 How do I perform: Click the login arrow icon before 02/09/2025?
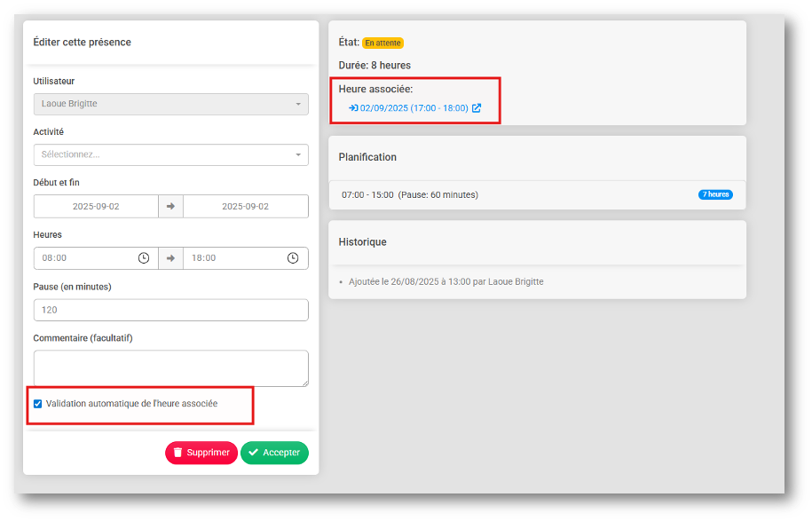click(x=352, y=108)
